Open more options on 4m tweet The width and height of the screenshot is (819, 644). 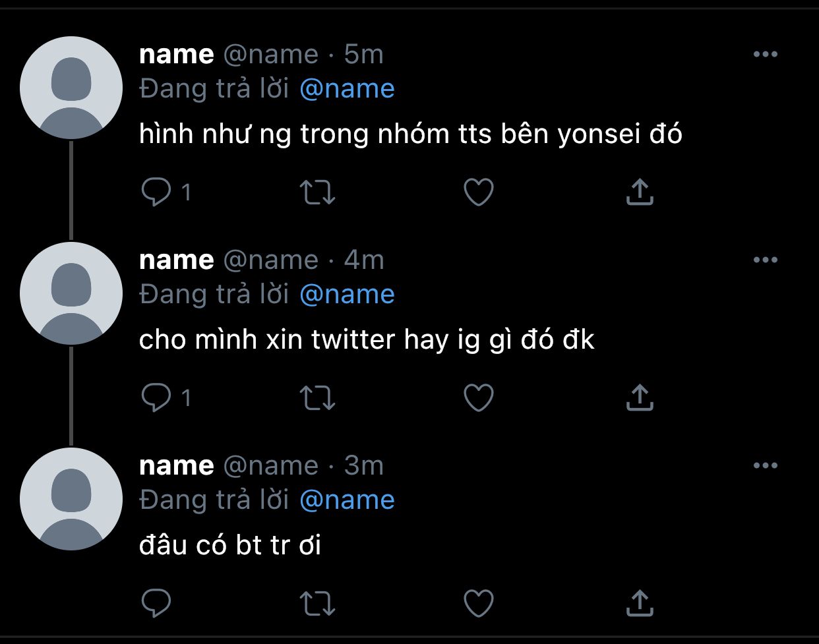tap(765, 260)
